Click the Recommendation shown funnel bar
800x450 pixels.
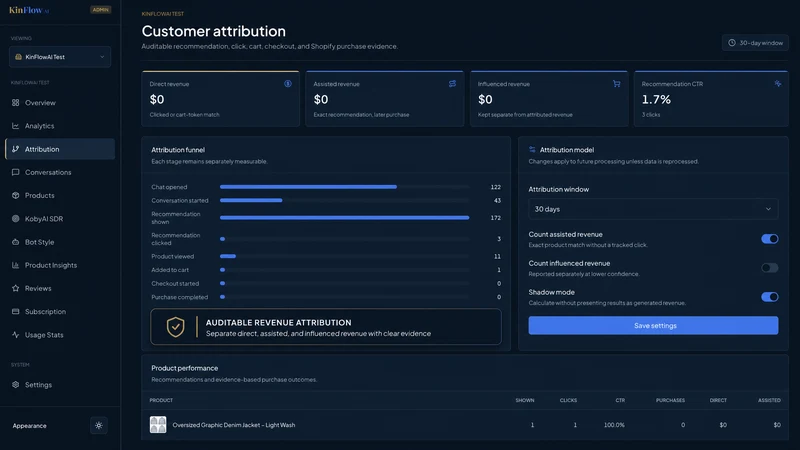click(x=344, y=218)
